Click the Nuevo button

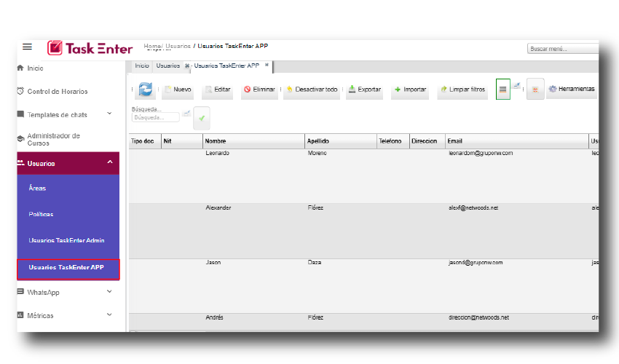pyautogui.click(x=177, y=90)
